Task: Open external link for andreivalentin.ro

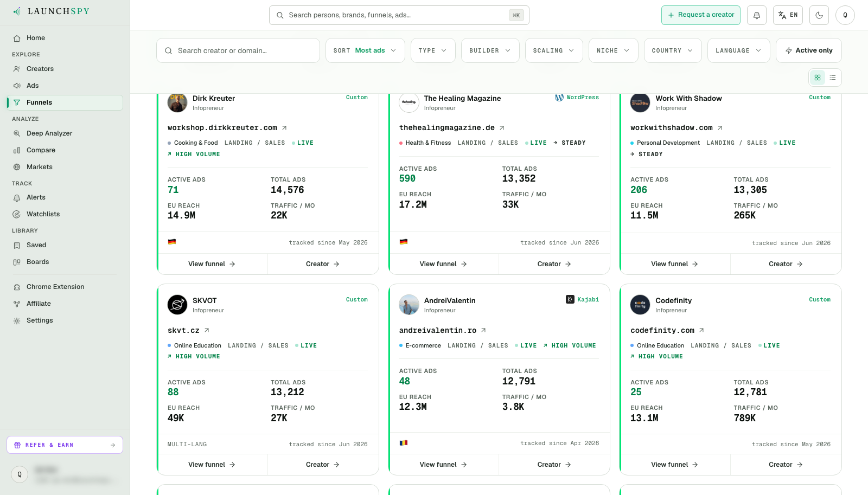Action: coord(483,330)
